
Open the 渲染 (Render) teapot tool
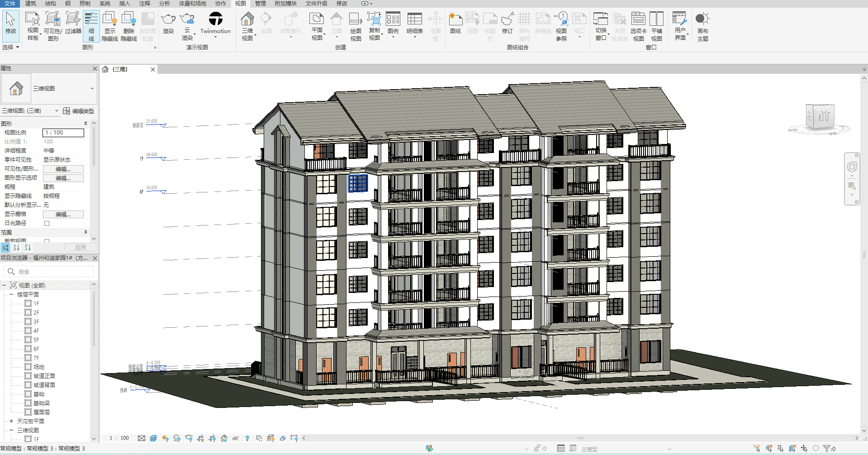pyautogui.click(x=168, y=19)
